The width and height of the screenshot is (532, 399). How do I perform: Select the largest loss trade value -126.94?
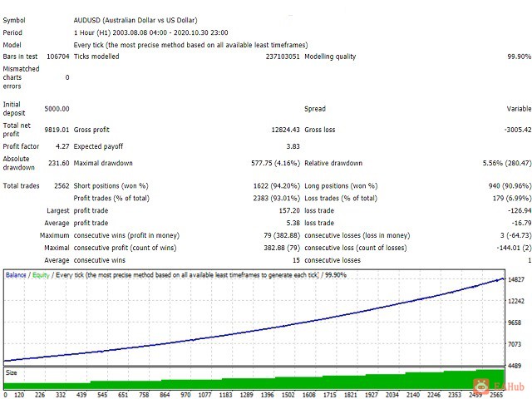(x=520, y=210)
